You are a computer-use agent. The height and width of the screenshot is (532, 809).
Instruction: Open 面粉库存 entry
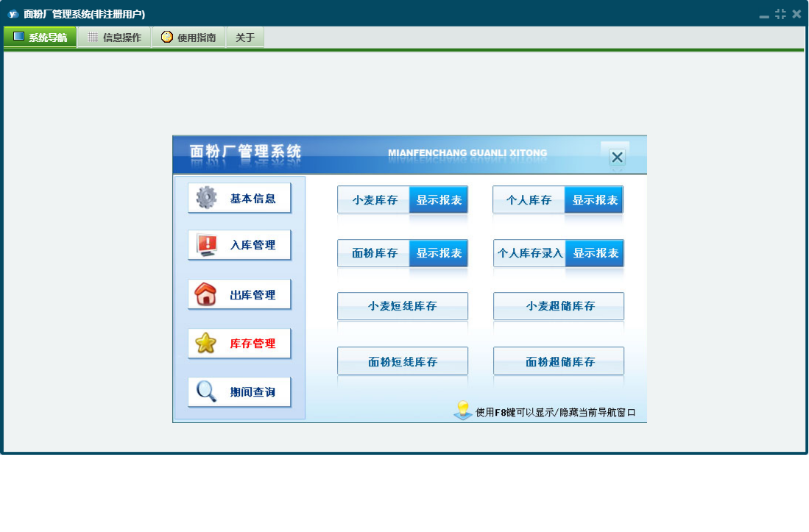pyautogui.click(x=373, y=253)
